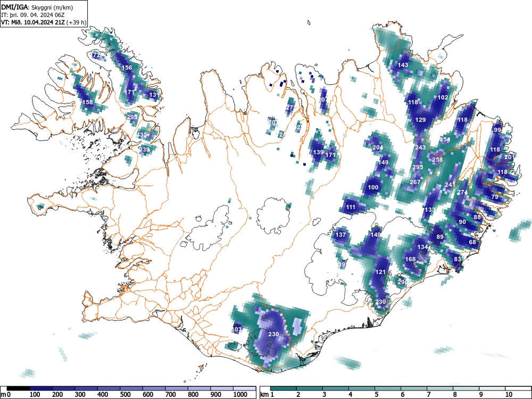
Task: Click the map value 88
Action: click(477, 217)
